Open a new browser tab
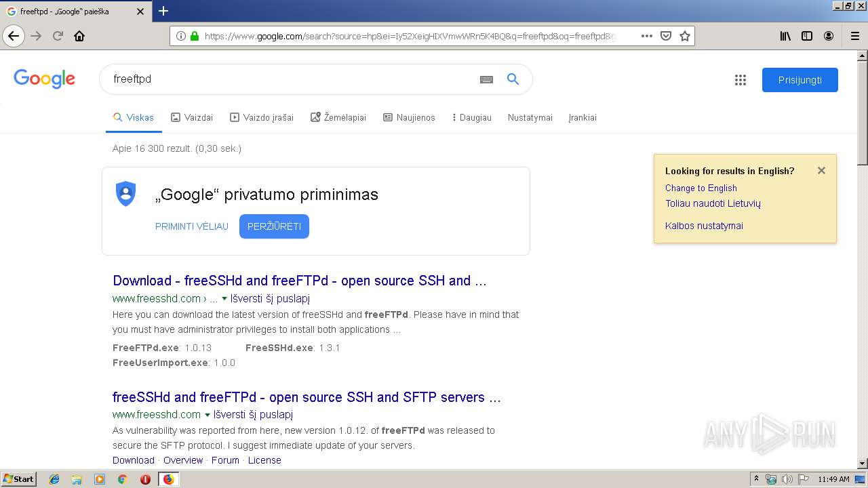Screen dimensions: 868x488 163,11
